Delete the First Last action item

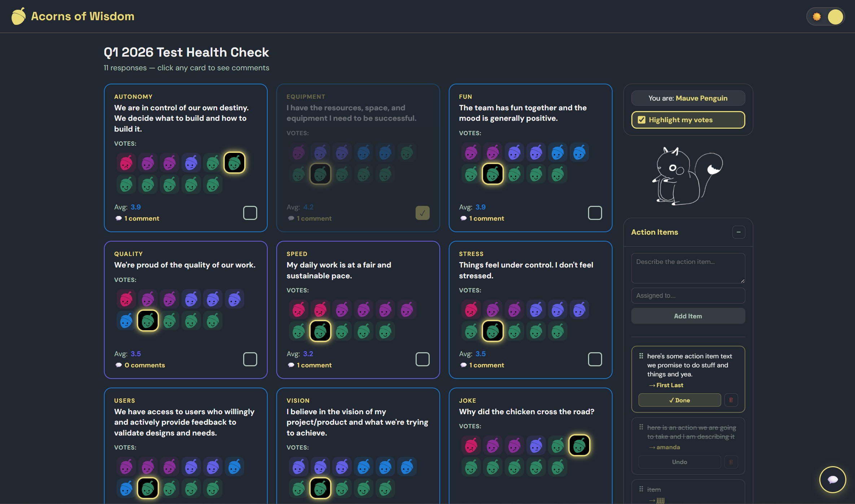point(731,400)
